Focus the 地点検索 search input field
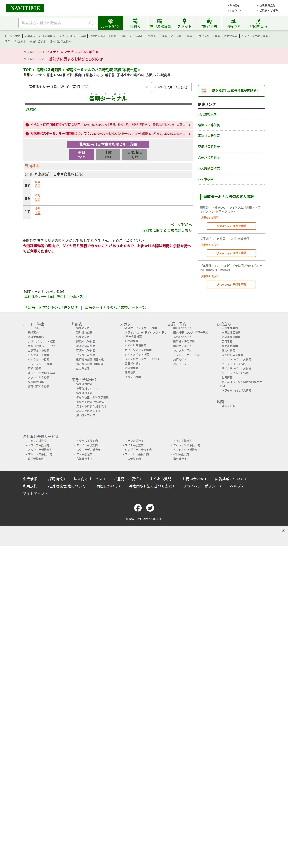 pos(54,23)
